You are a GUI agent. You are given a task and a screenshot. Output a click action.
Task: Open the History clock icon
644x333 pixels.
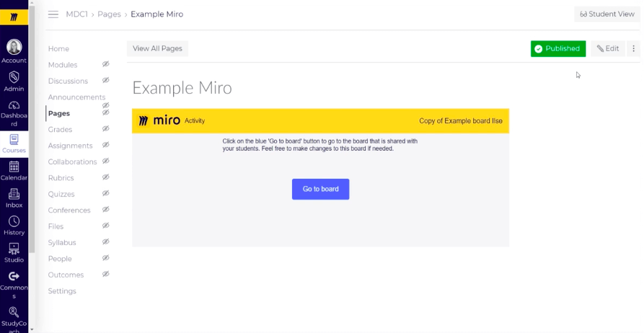[14, 221]
